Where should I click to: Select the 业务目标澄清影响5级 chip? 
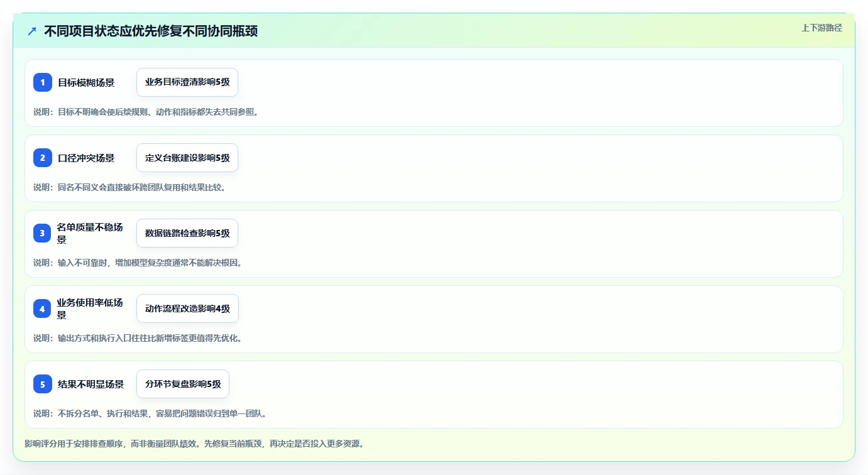pos(187,82)
